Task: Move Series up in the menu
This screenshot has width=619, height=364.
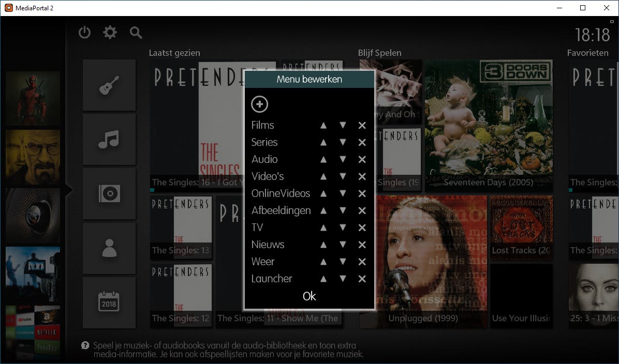Action: 323,142
